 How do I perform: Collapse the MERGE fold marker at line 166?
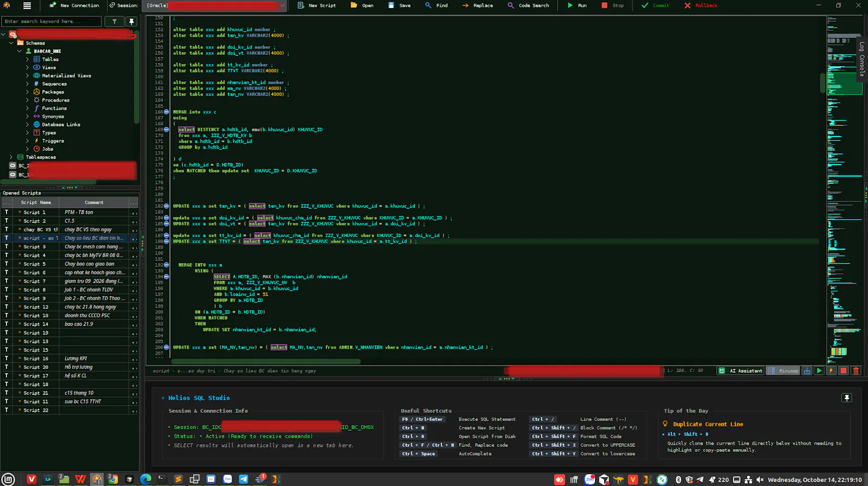[x=167, y=112]
